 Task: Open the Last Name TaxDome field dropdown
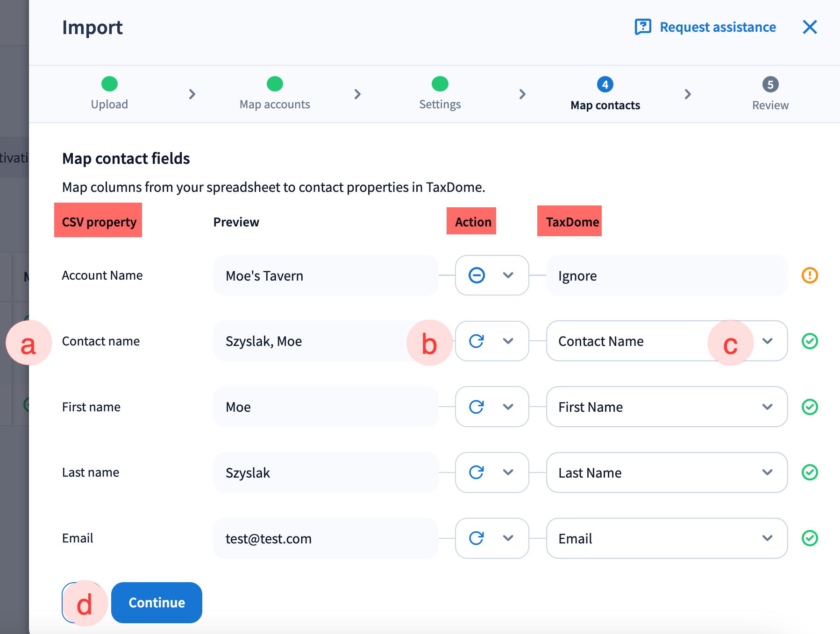pyautogui.click(x=767, y=472)
